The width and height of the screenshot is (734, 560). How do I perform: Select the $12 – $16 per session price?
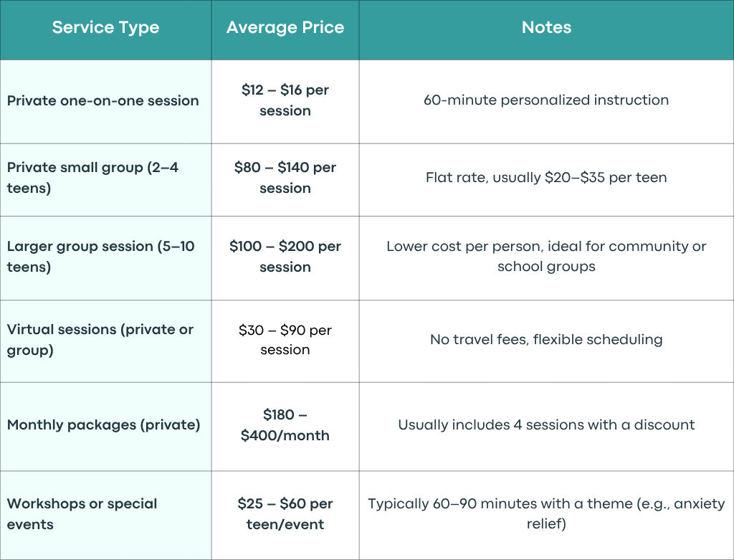285,100
